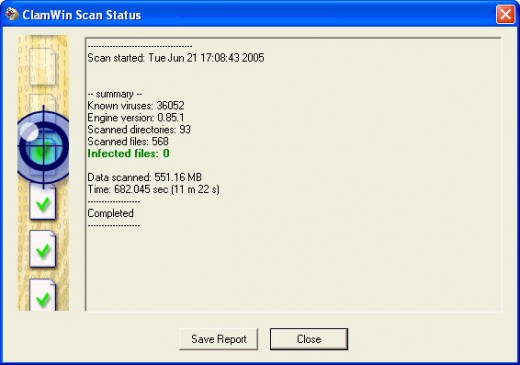
Task: Close the scan status dialog via Close button
Action: 309,339
